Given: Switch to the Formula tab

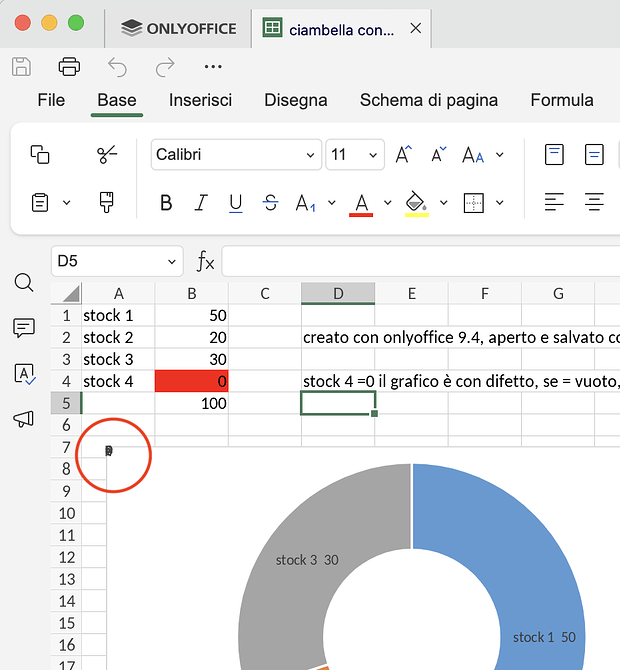Looking at the screenshot, I should (562, 100).
